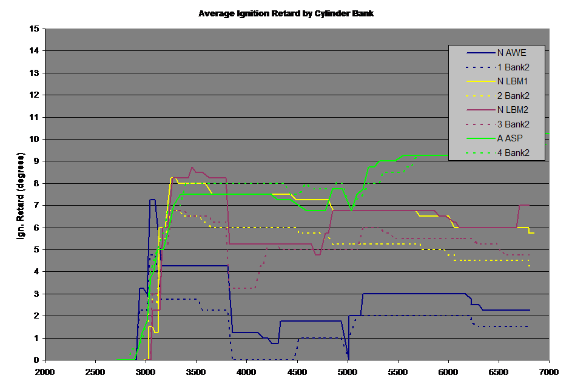Click the highest peak of the maroon line

[x=192, y=167]
